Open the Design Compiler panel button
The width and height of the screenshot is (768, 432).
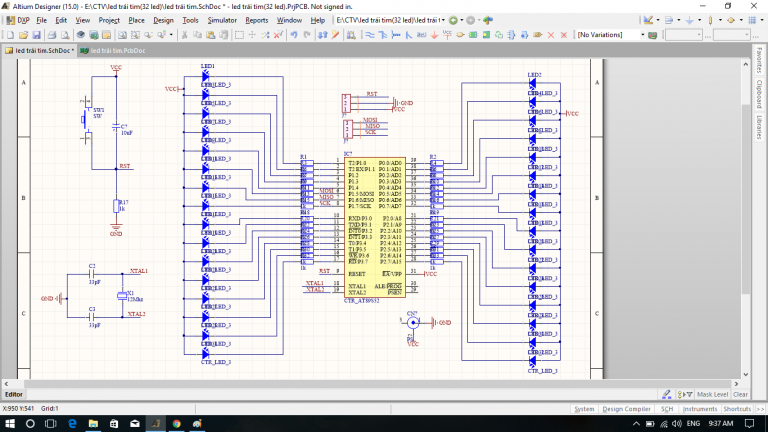(626, 409)
